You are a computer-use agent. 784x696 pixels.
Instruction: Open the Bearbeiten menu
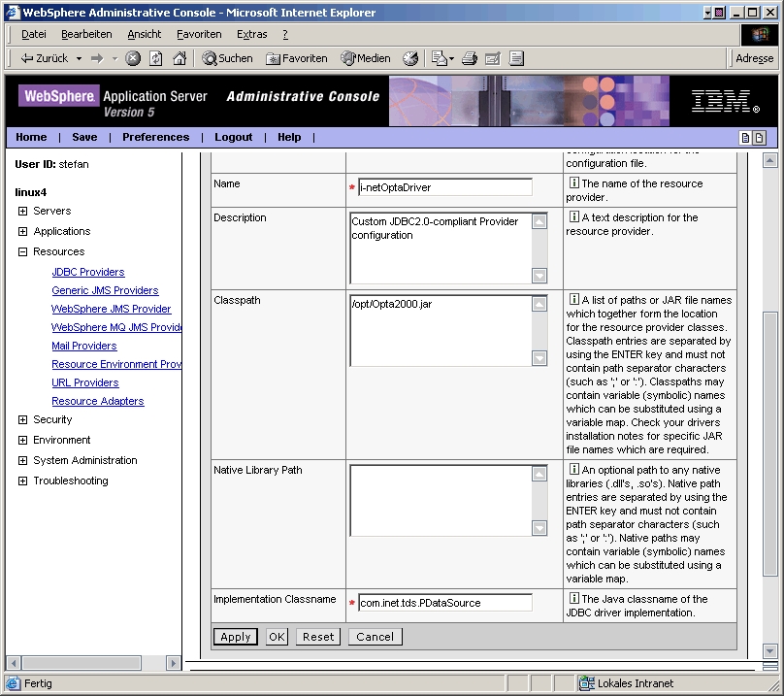point(86,35)
